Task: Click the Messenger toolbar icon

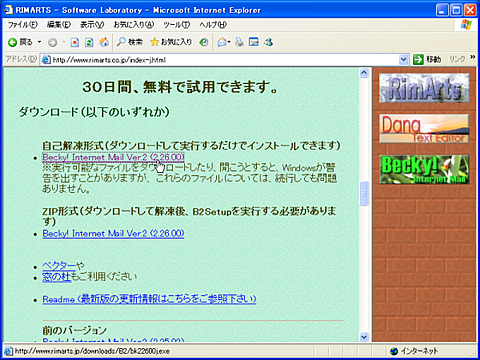Action: pos(268,42)
